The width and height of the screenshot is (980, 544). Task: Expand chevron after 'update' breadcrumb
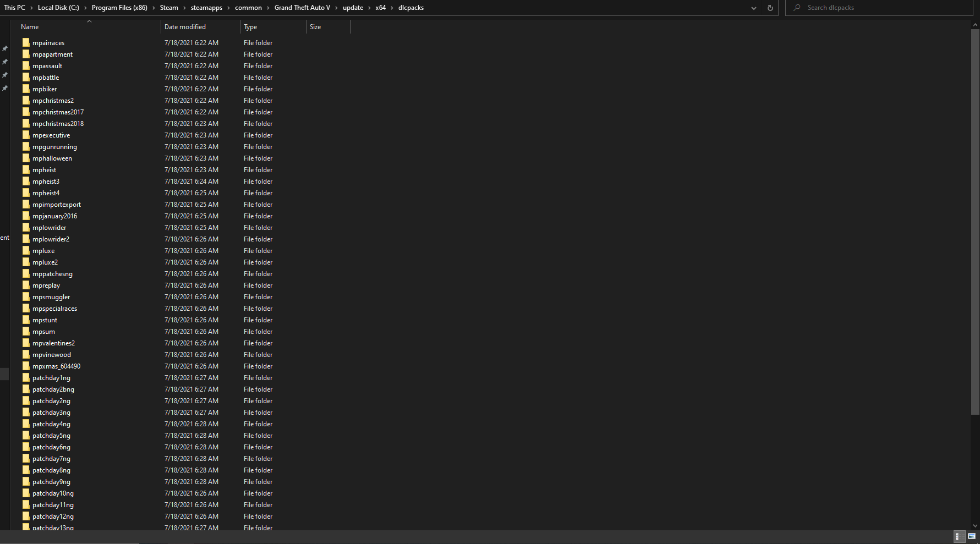pyautogui.click(x=369, y=8)
